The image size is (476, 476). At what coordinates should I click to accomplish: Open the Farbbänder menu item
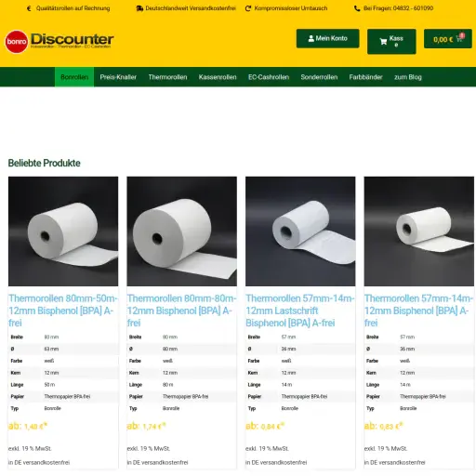(365, 77)
